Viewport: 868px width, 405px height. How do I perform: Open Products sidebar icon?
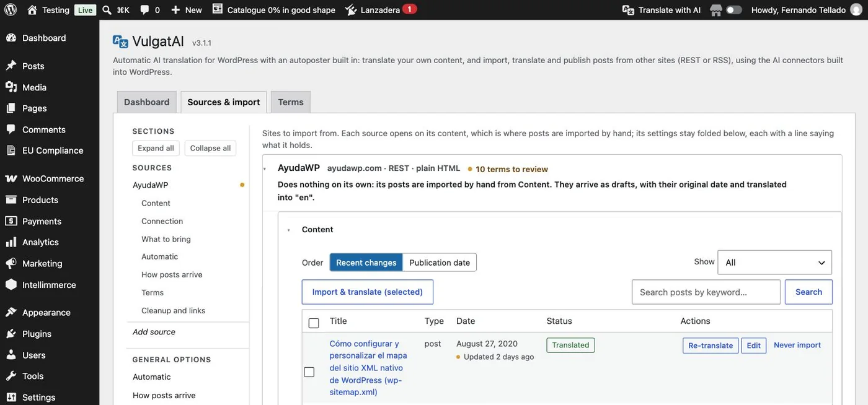point(11,200)
